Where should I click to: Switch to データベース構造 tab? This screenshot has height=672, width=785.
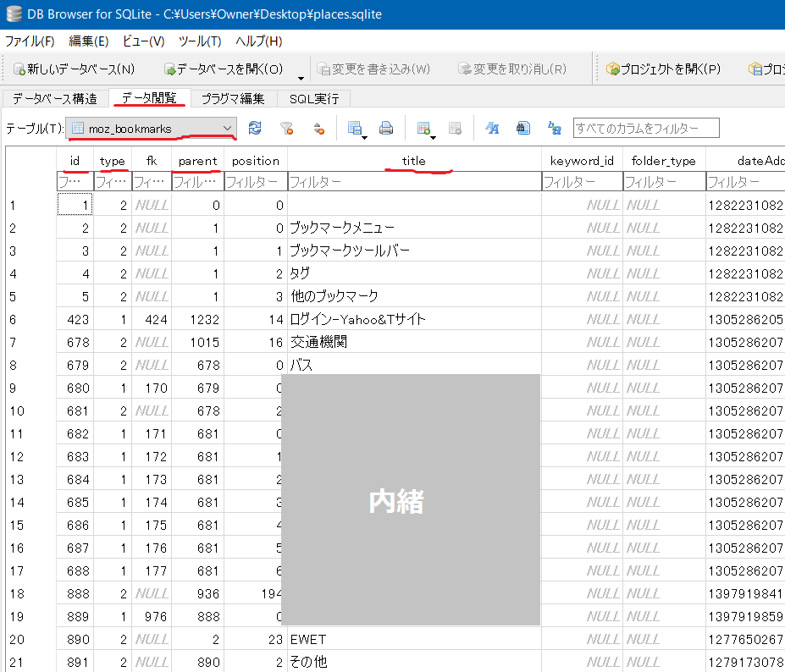(55, 98)
